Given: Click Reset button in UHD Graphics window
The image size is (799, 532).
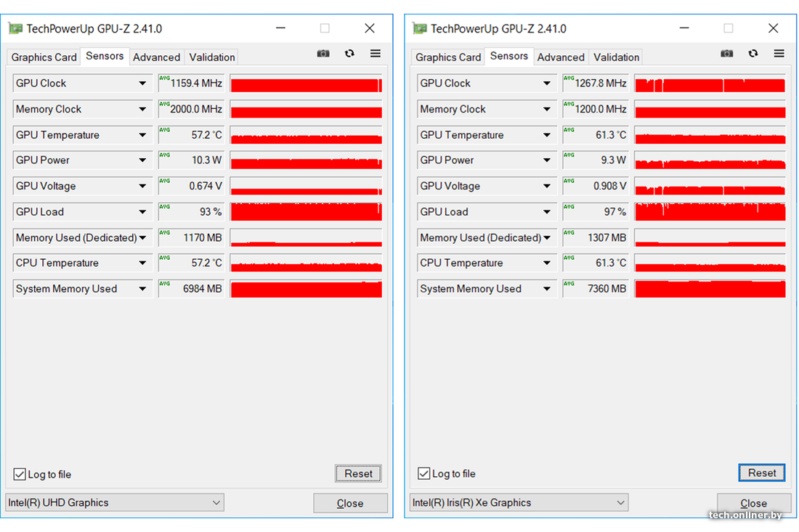Looking at the screenshot, I should pyautogui.click(x=358, y=473).
